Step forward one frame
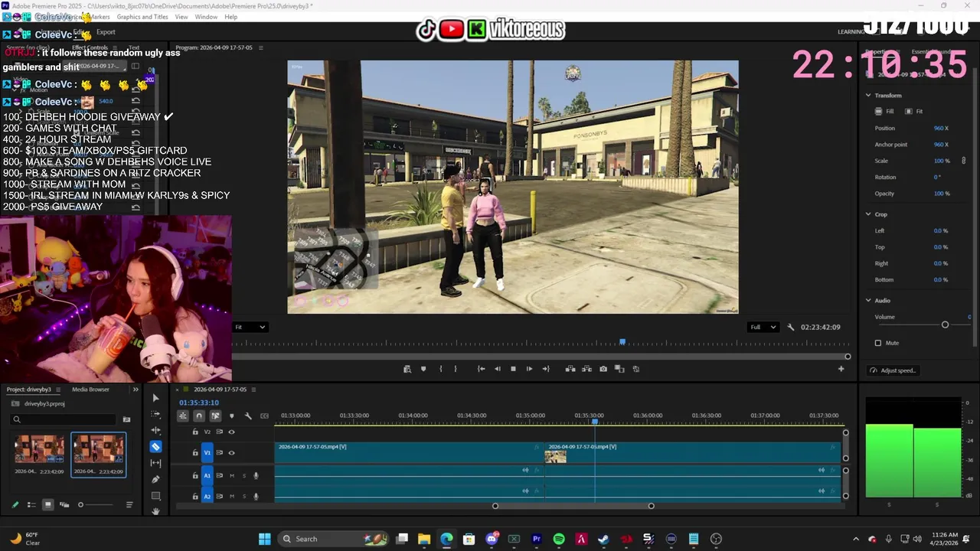 [529, 369]
